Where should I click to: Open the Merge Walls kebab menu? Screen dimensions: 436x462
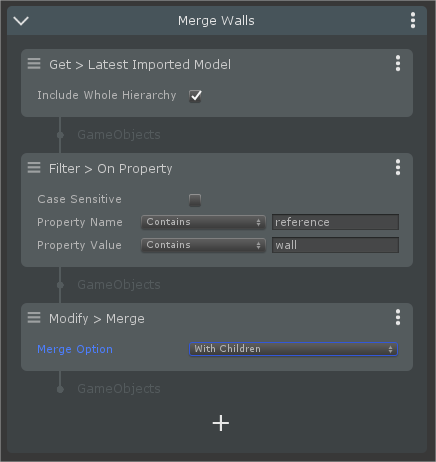[x=413, y=20]
